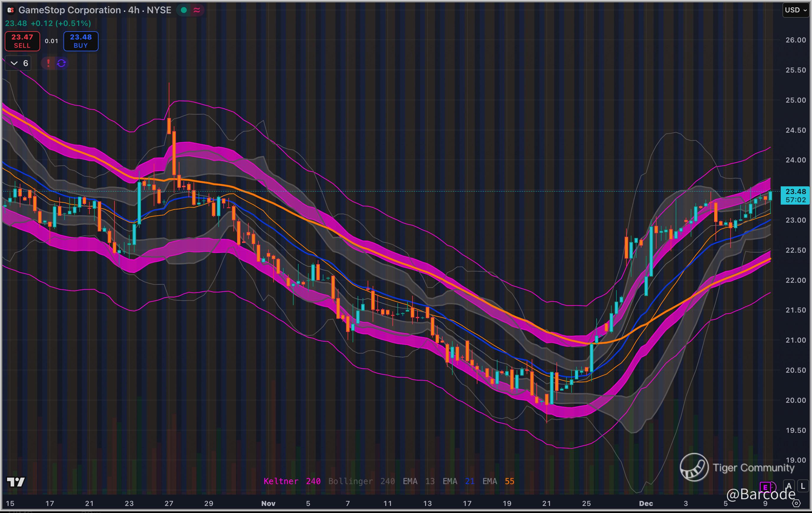Toggle the A auto scale button
Viewport: 812px width, 513px height.
pos(789,486)
